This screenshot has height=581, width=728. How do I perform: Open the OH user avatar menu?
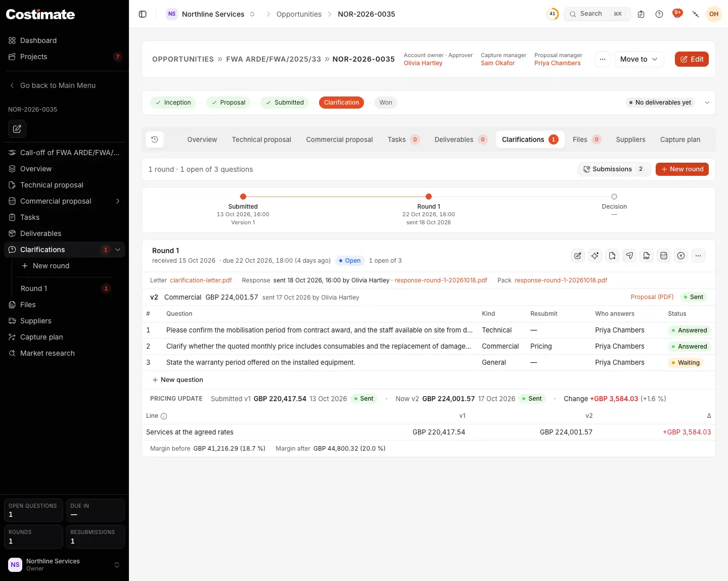click(714, 14)
